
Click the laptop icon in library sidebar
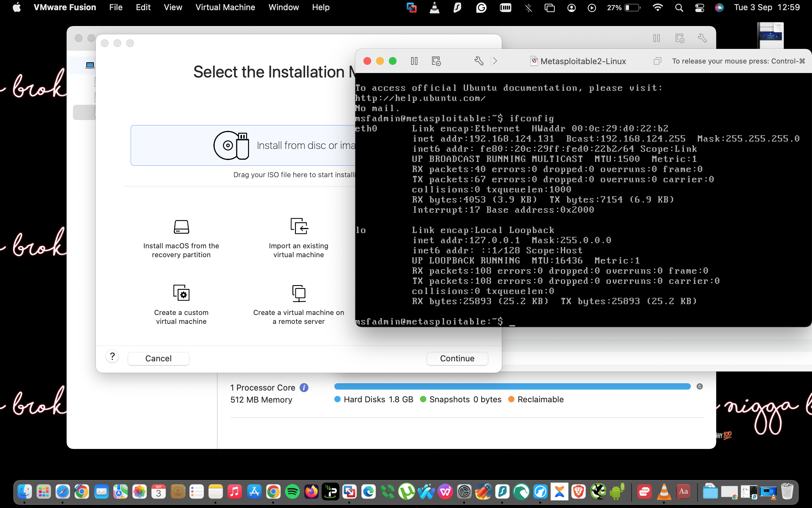90,65
